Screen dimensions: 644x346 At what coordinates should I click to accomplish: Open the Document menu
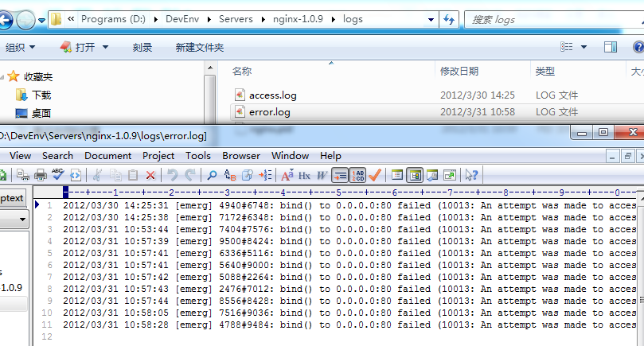click(108, 156)
